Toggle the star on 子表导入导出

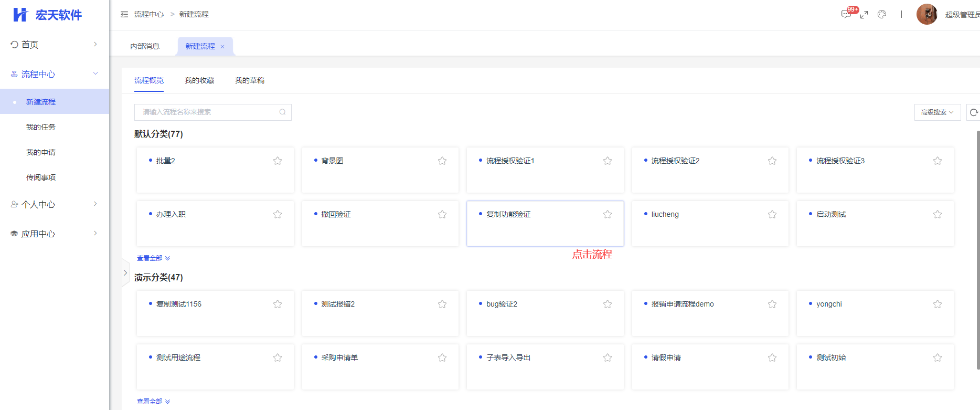coord(608,358)
